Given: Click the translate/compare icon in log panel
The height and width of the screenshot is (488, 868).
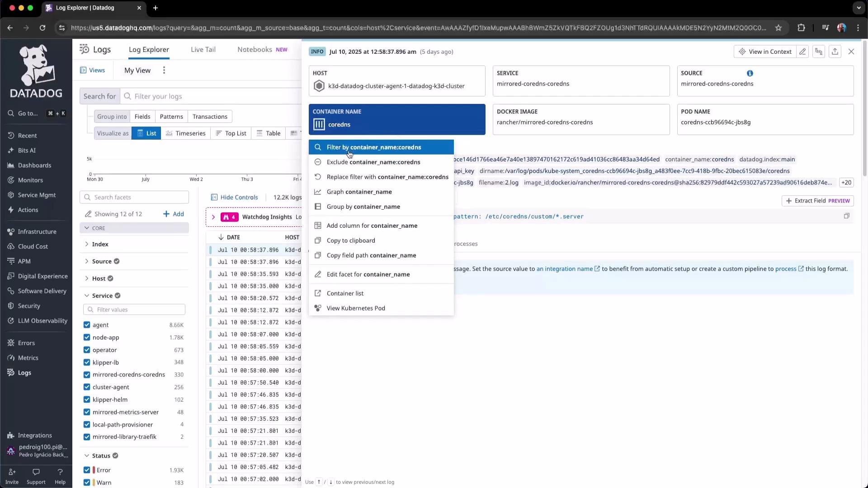Looking at the screenshot, I should coord(819,52).
